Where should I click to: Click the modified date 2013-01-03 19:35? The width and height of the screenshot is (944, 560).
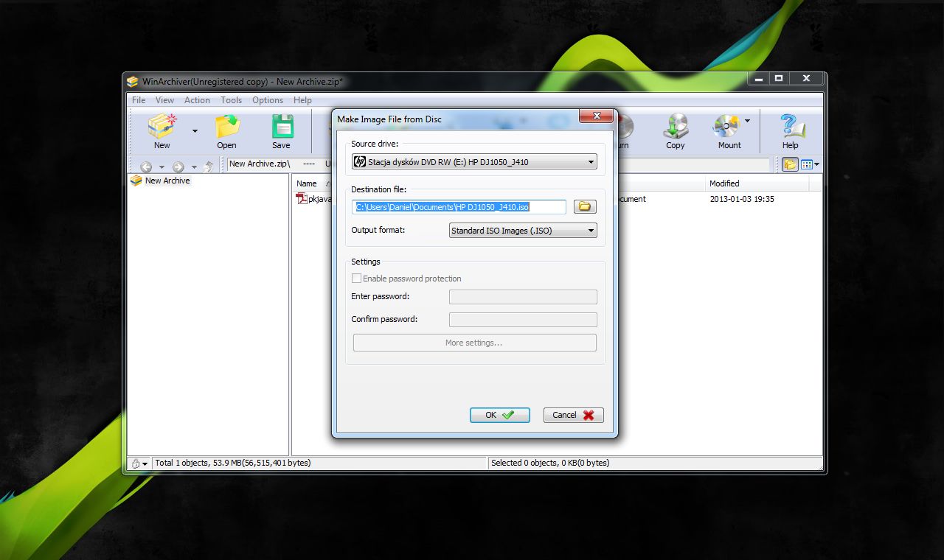pos(742,199)
